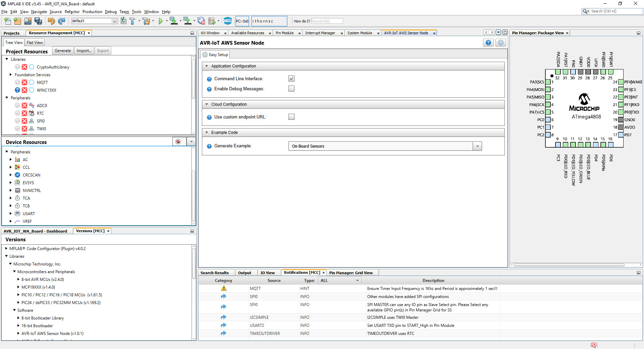The height and width of the screenshot is (349, 644).
Task: Check the Use custom endpoint URL box
Action: [x=291, y=117]
